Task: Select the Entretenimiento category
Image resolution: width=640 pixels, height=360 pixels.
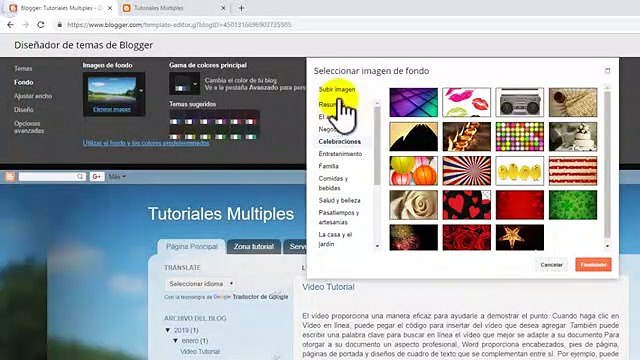Action: tap(340, 154)
